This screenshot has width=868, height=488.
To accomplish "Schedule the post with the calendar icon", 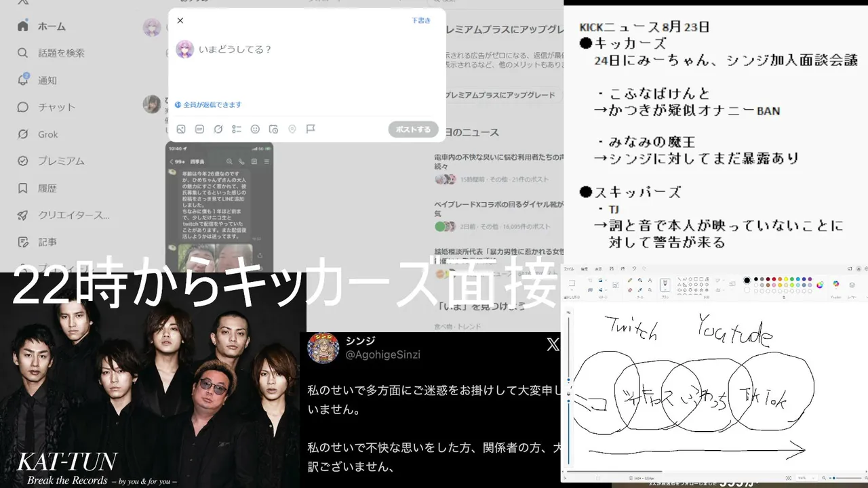I will (273, 129).
